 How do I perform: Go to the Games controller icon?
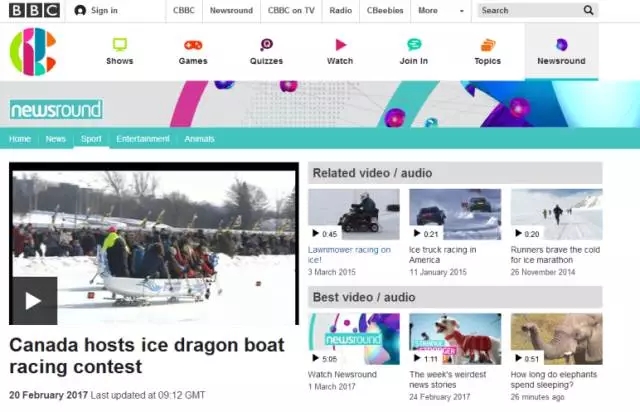[193, 45]
